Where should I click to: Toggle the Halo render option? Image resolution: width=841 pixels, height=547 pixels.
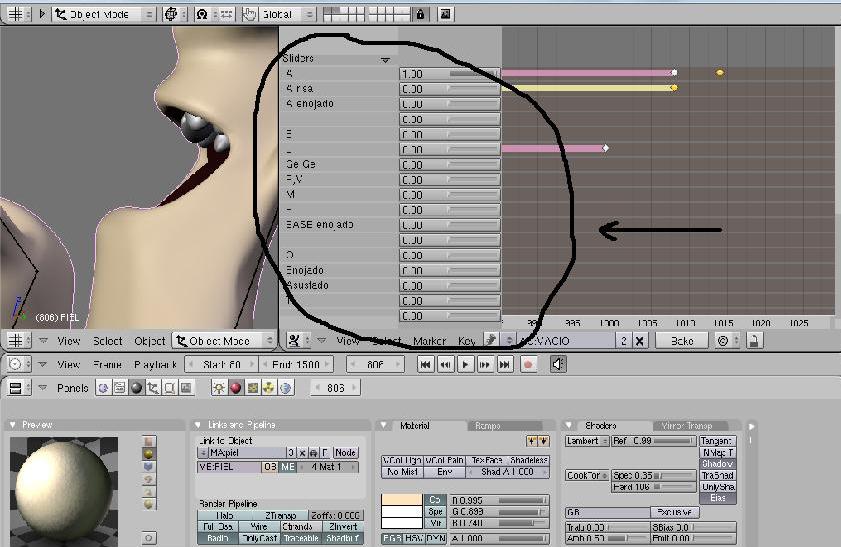point(225,515)
